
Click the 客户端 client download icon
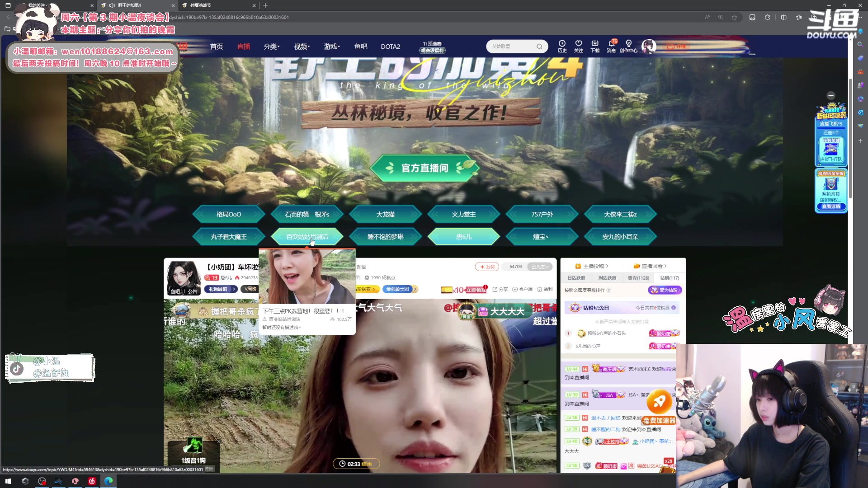(x=522, y=289)
